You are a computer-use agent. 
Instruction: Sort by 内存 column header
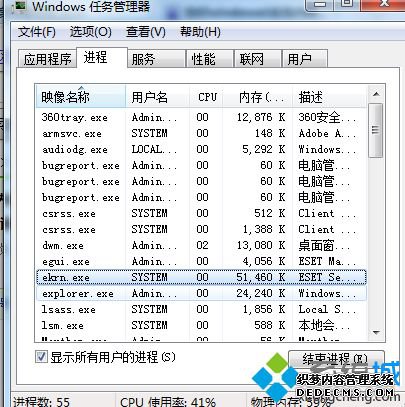click(x=257, y=97)
